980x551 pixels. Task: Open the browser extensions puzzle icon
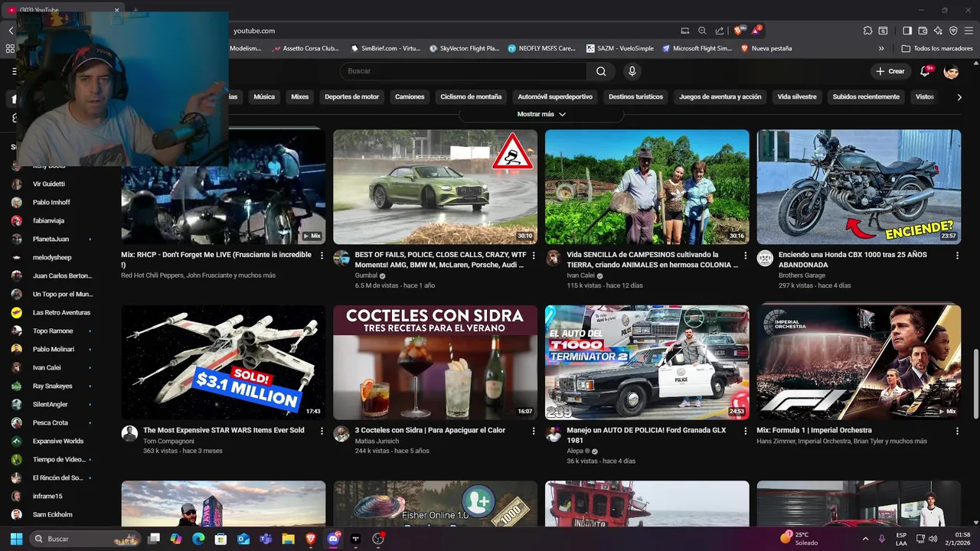point(867,31)
